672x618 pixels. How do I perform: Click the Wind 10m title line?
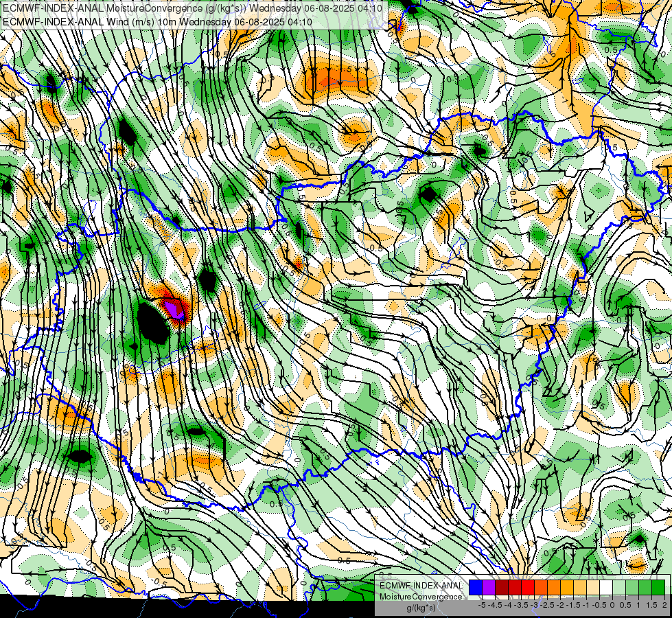[157, 21]
